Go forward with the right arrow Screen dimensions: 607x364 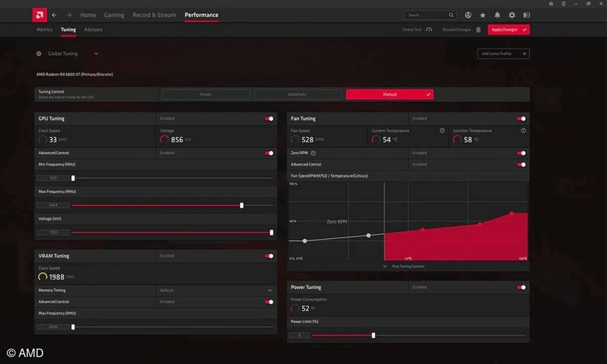[69, 15]
